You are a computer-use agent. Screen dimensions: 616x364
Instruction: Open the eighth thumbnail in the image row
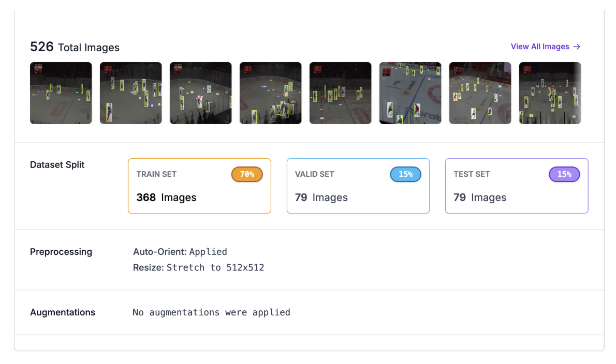click(550, 93)
